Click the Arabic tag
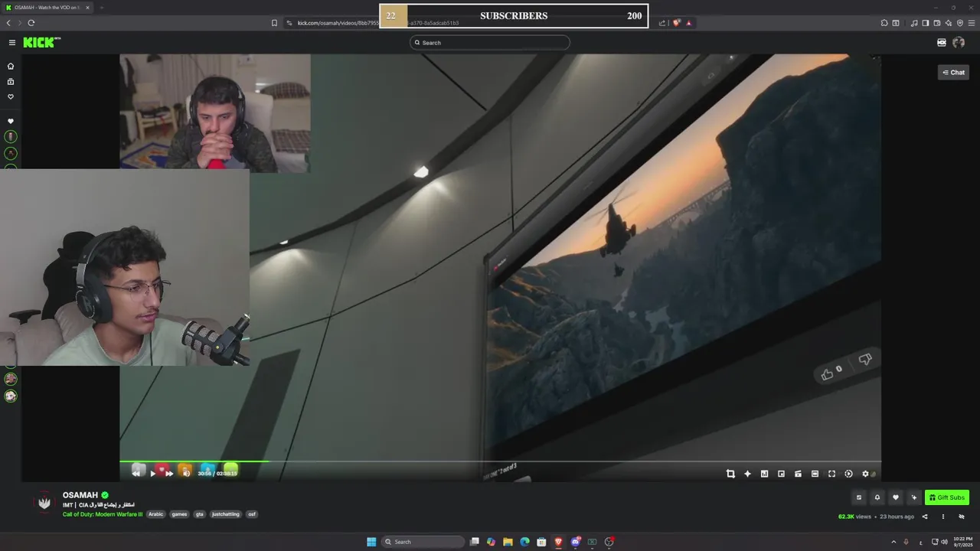 point(156,514)
